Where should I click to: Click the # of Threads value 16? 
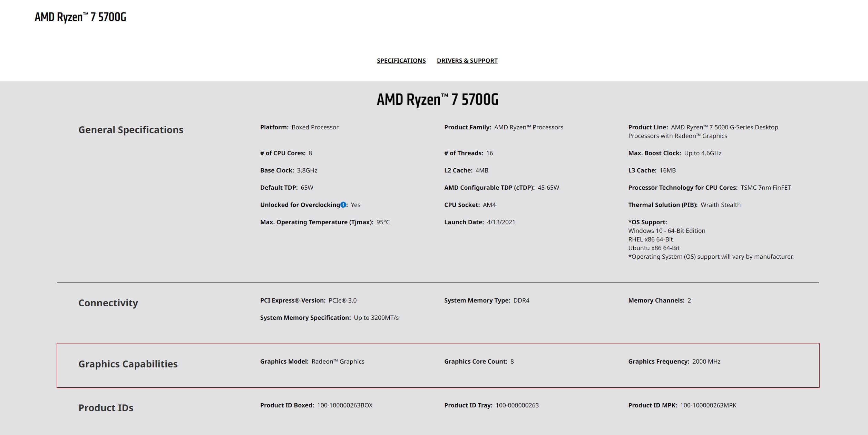click(x=490, y=153)
